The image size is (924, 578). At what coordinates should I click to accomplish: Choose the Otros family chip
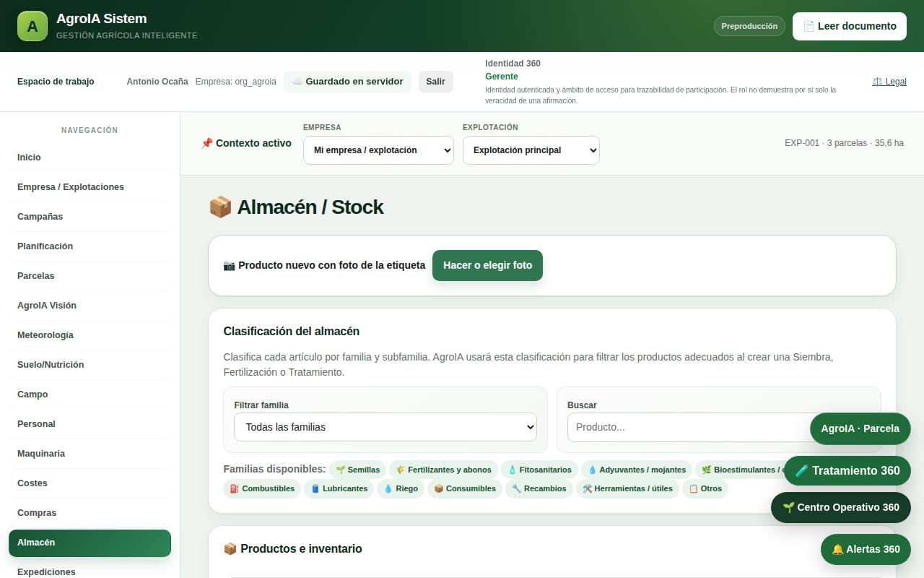pyautogui.click(x=705, y=488)
